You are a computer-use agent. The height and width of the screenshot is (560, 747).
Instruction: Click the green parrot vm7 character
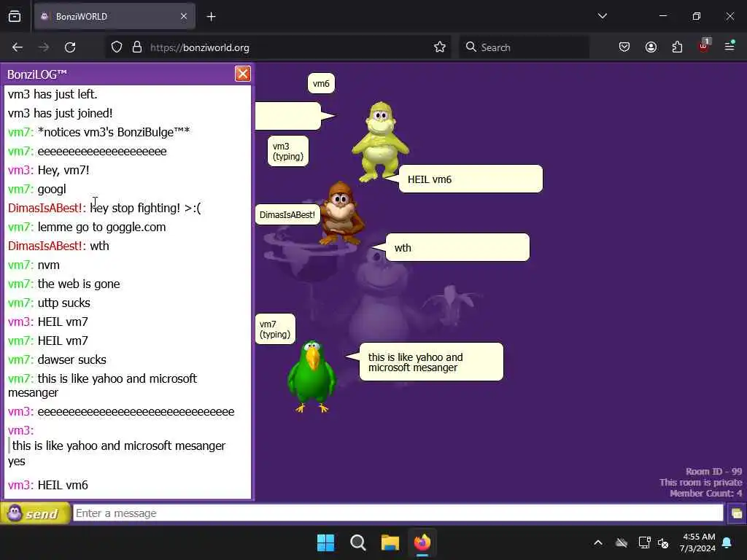311,376
